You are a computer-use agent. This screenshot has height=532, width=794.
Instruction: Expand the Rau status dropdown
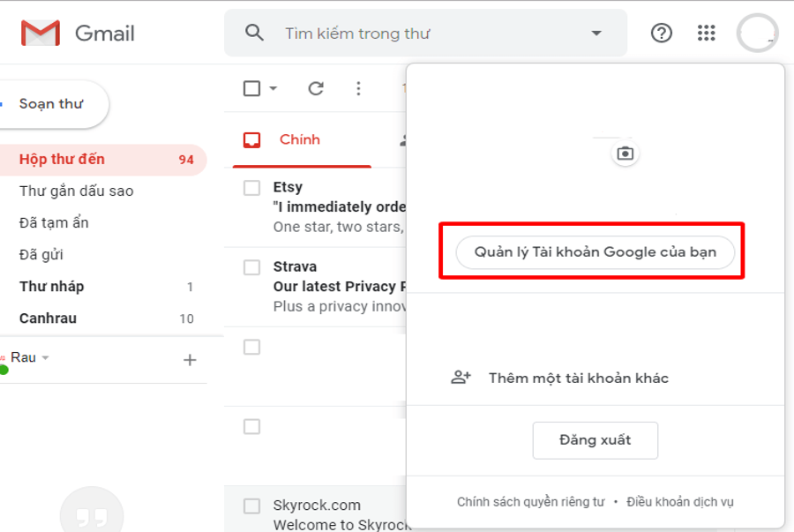(46, 358)
